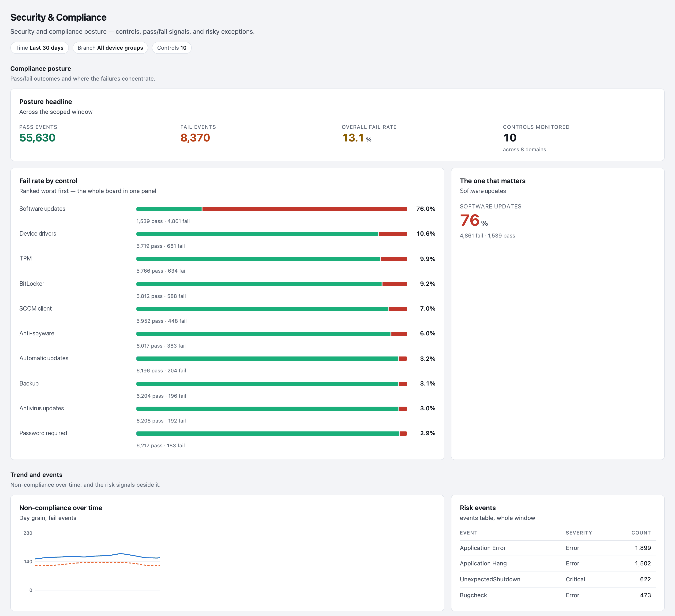Select the BitLocker control label
Image resolution: width=675 pixels, height=616 pixels.
[32, 283]
